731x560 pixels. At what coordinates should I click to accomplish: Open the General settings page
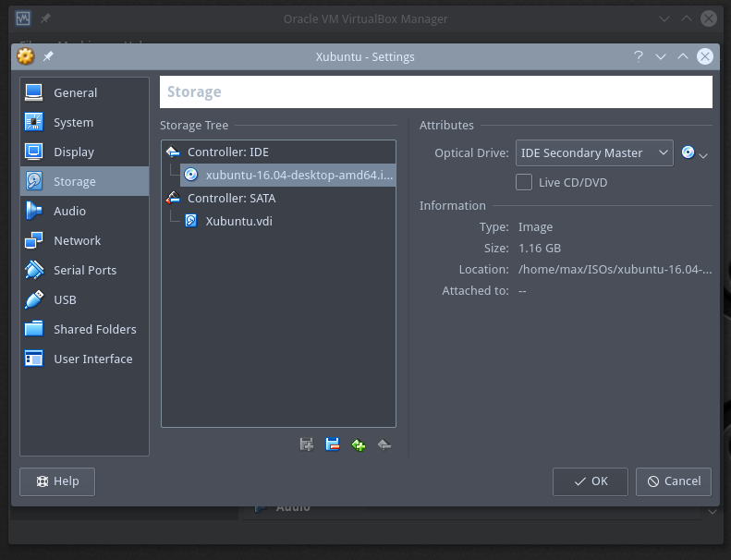84,92
